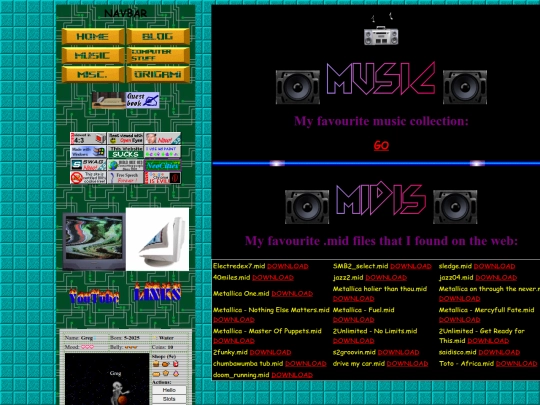This screenshot has height=405, width=540.
Task: Download Toto - Africa.mid
Action: pyautogui.click(x=516, y=364)
